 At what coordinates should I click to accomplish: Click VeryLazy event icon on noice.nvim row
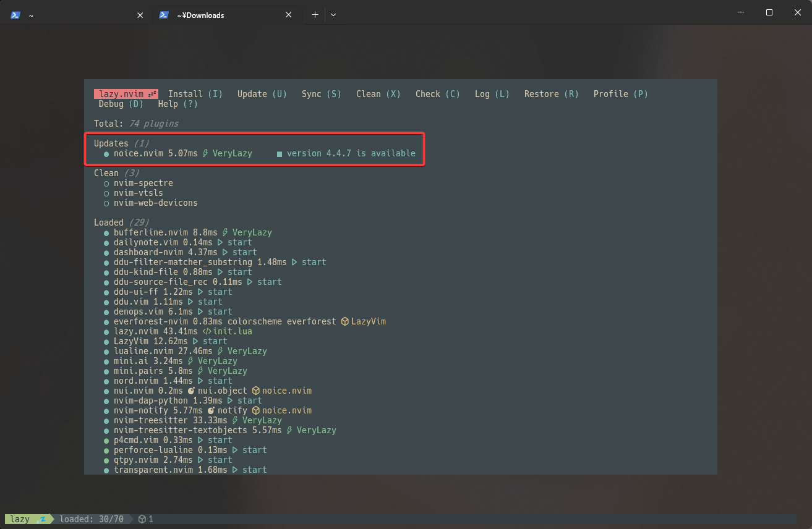click(x=206, y=153)
